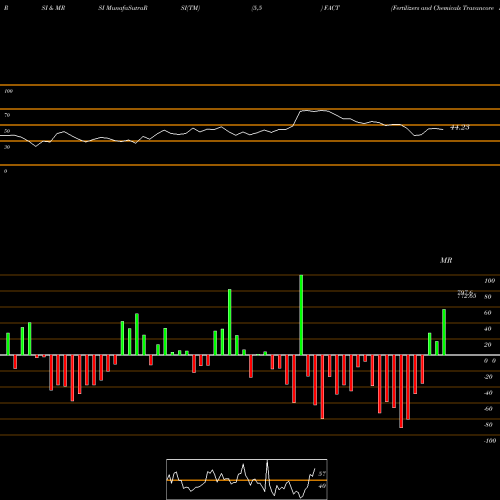Click the '40' value in mini chart
500x500 pixels.
point(322,486)
